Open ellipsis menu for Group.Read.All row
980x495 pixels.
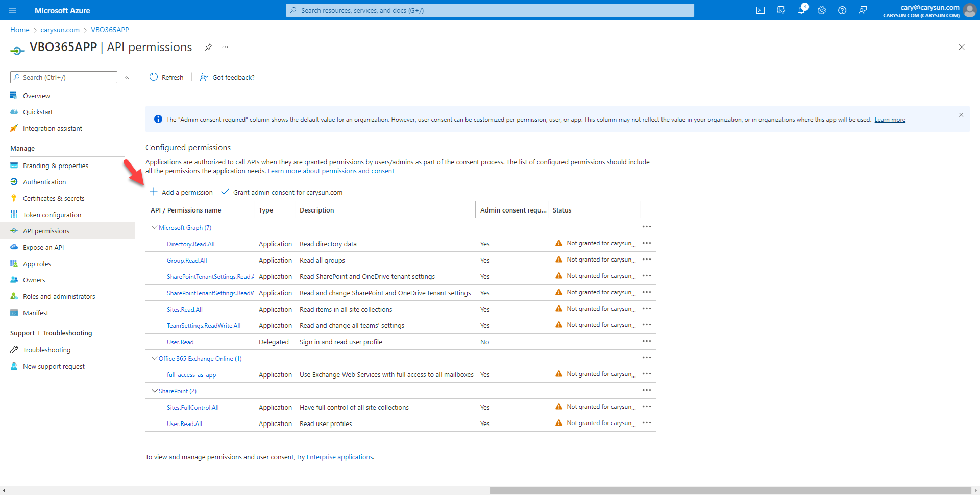click(x=647, y=260)
